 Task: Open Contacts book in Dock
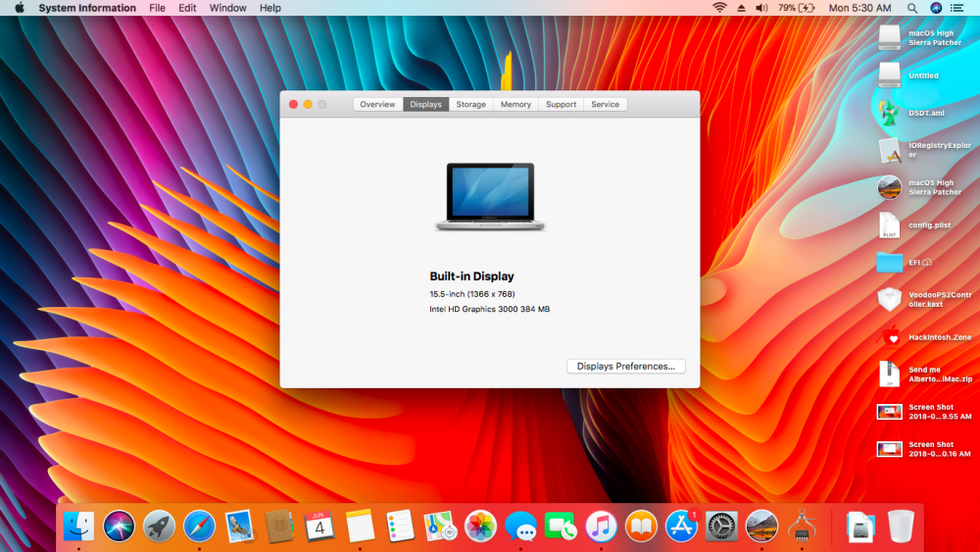click(x=279, y=526)
